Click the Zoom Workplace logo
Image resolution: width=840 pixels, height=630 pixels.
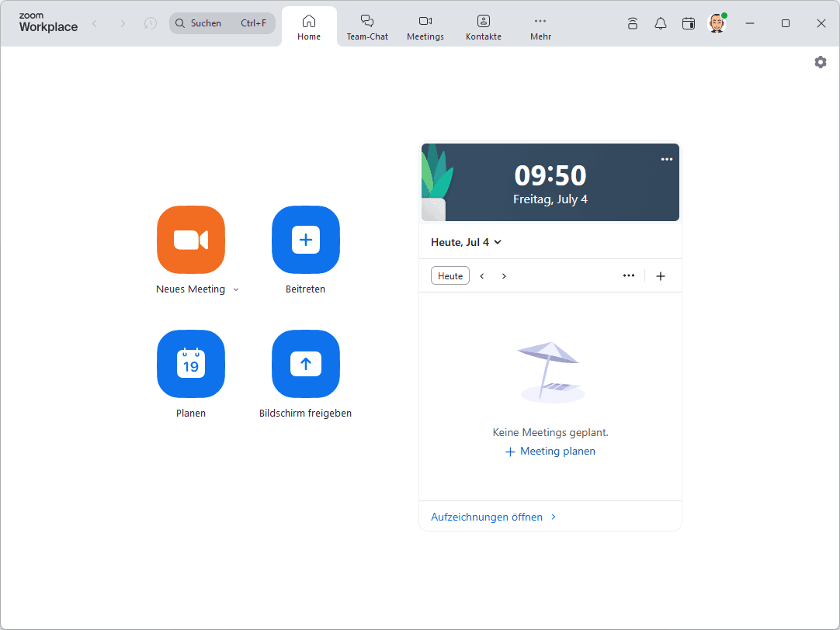[x=48, y=23]
